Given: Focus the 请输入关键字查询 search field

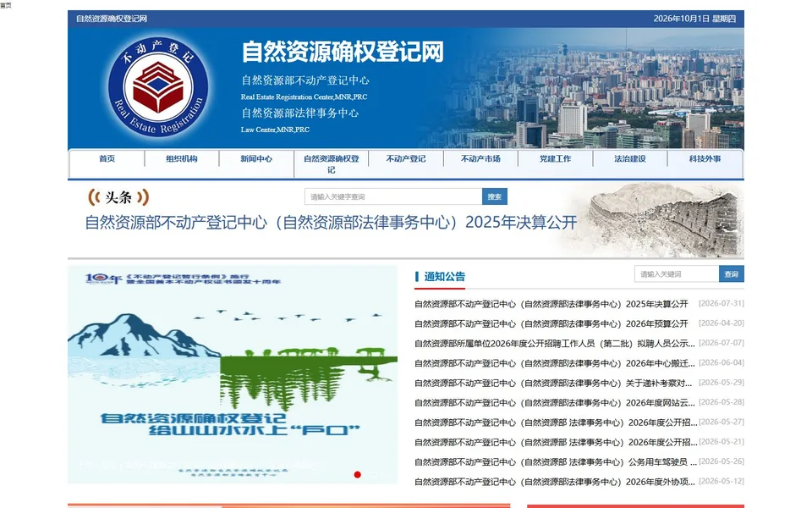Looking at the screenshot, I should coord(393,196).
